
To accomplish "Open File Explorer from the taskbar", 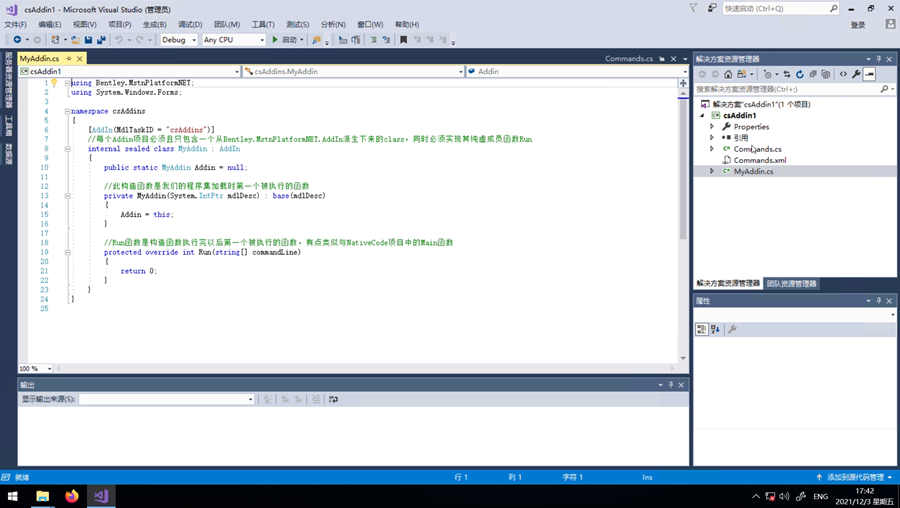I will [x=42, y=496].
